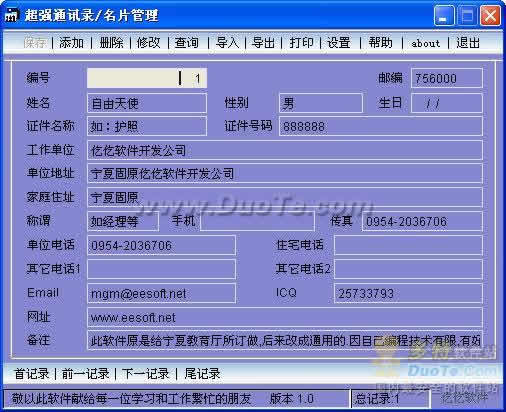This screenshot has width=506, height=412.
Task: Open the 帮助 help item
Action: point(380,43)
